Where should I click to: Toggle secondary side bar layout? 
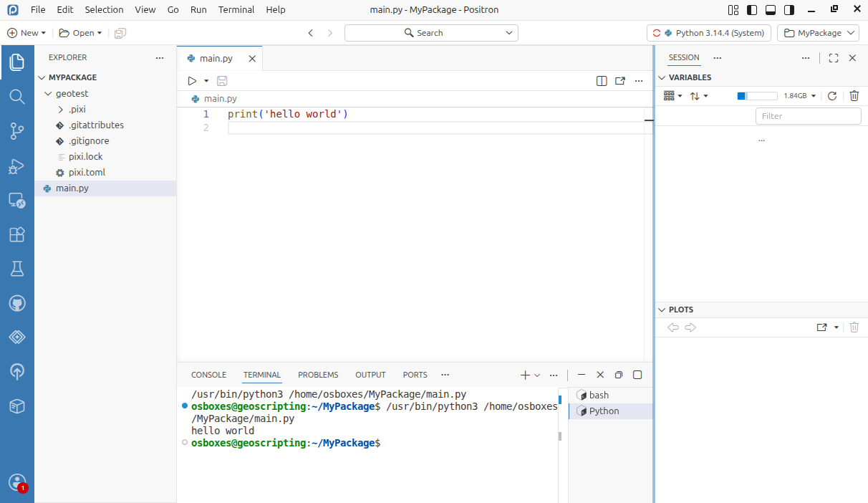click(x=789, y=10)
